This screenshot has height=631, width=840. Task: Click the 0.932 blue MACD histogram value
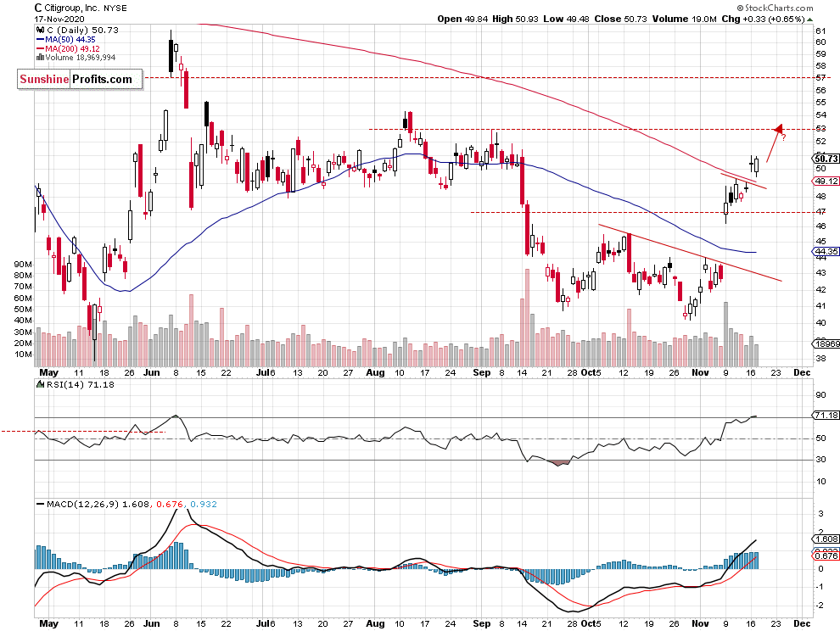204,504
